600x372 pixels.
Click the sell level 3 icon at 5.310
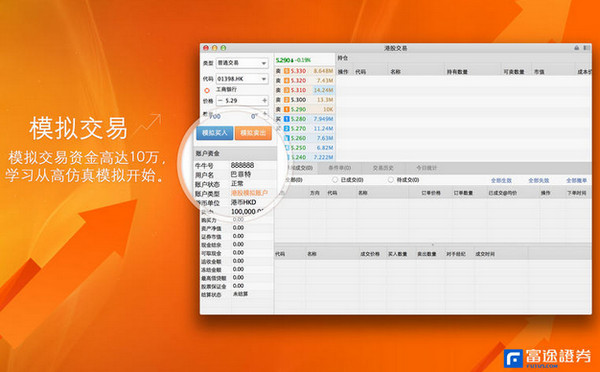pos(287,90)
